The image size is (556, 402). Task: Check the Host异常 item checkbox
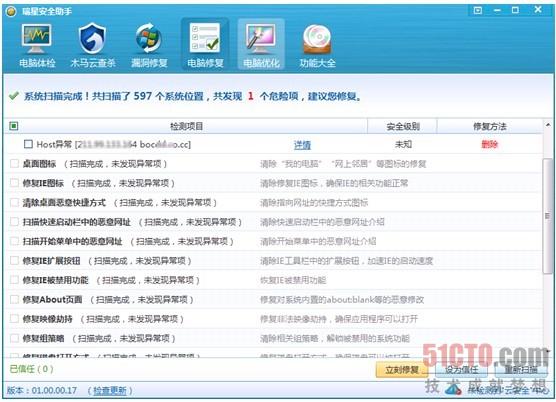point(28,144)
